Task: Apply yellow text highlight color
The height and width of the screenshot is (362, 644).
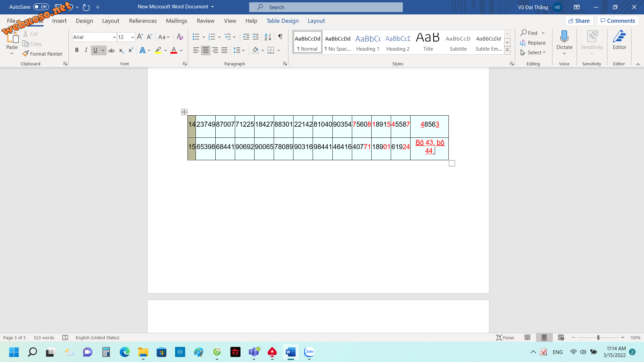Action: pos(158,50)
